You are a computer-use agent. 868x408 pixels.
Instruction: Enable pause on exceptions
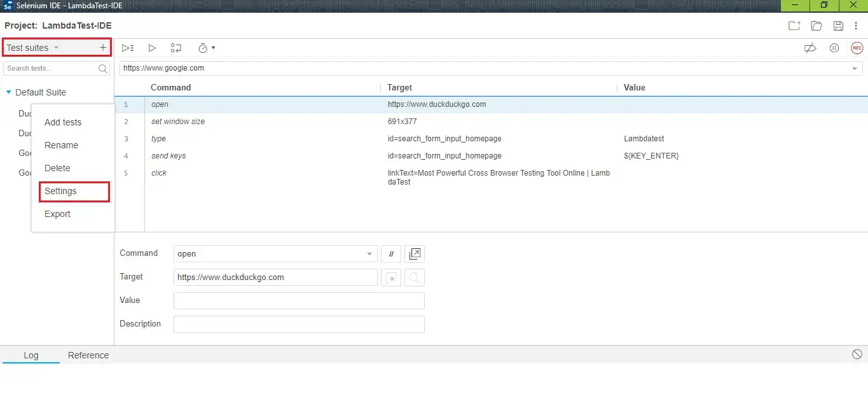[834, 48]
